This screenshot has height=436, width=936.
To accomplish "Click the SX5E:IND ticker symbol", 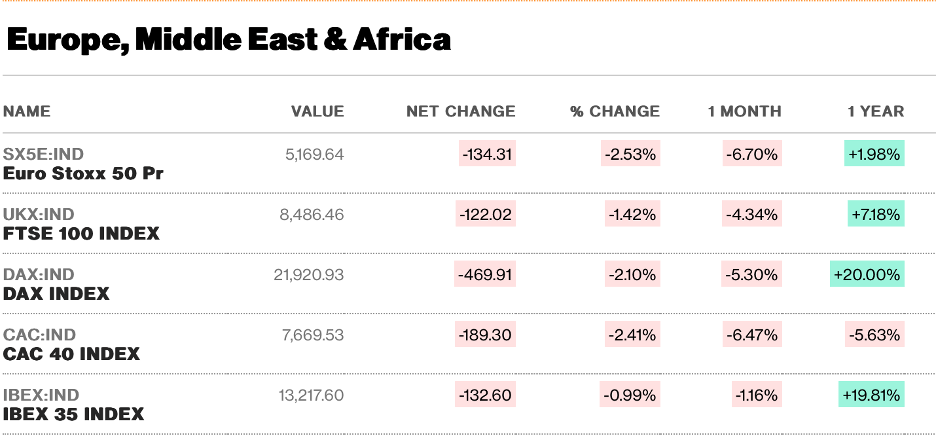I will [42, 154].
